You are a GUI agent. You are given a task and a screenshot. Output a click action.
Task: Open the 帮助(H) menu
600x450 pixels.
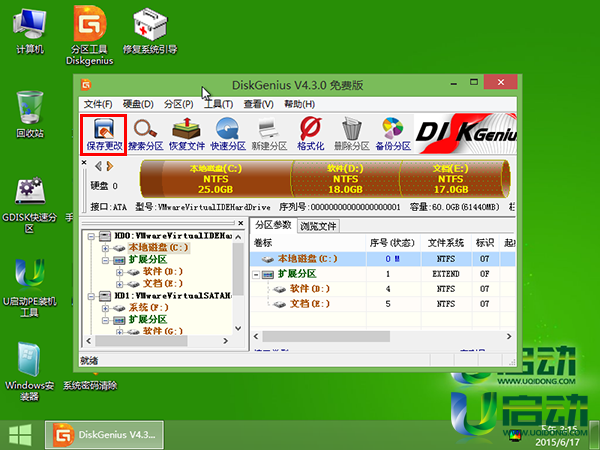(x=299, y=104)
